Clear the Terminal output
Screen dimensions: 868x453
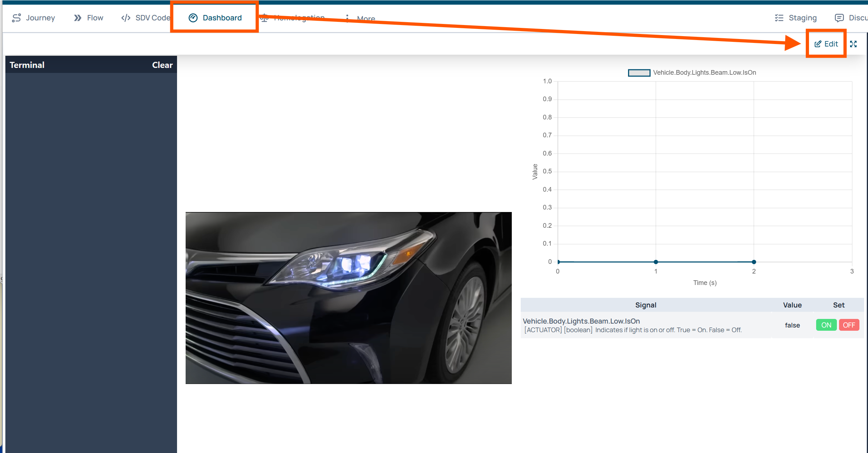pyautogui.click(x=162, y=65)
